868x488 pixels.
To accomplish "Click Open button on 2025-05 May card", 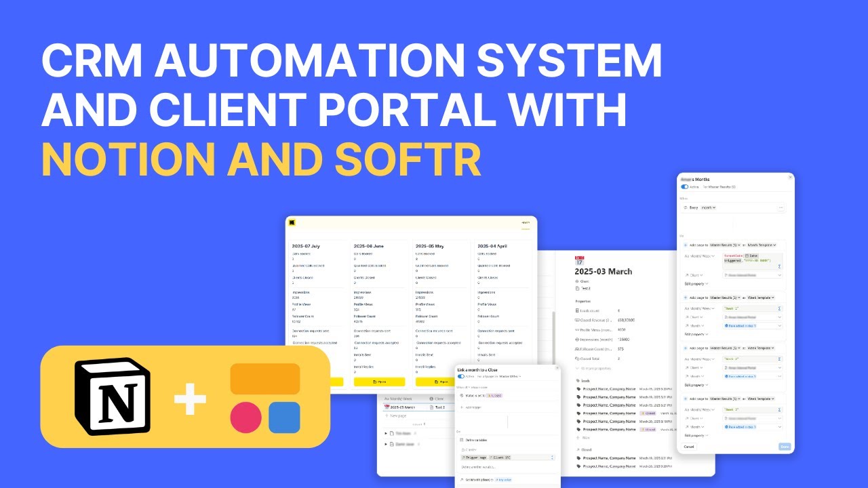I will click(435, 382).
